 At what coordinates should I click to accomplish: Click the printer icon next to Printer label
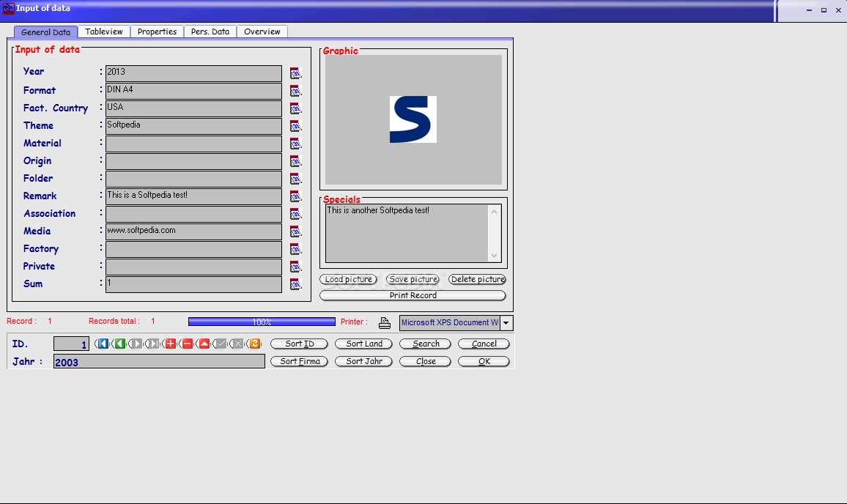coord(385,322)
